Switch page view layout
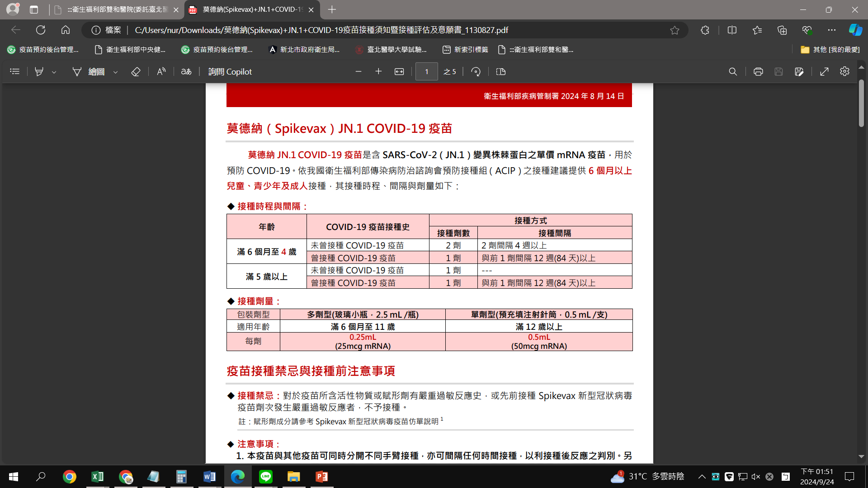868x488 pixels. coord(501,71)
